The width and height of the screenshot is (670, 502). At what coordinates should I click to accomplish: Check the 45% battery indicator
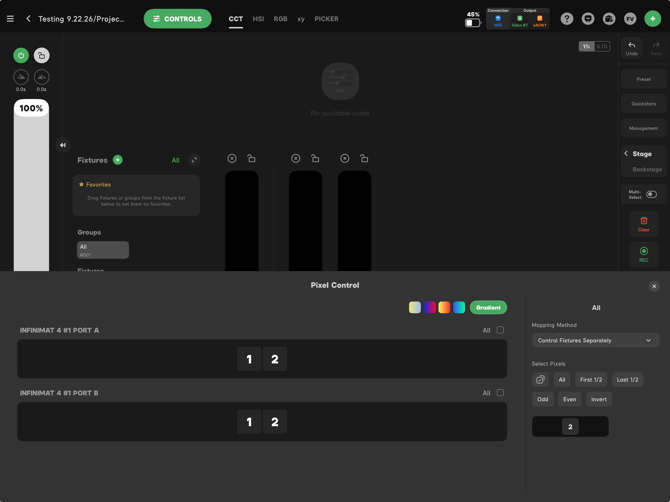pyautogui.click(x=473, y=19)
